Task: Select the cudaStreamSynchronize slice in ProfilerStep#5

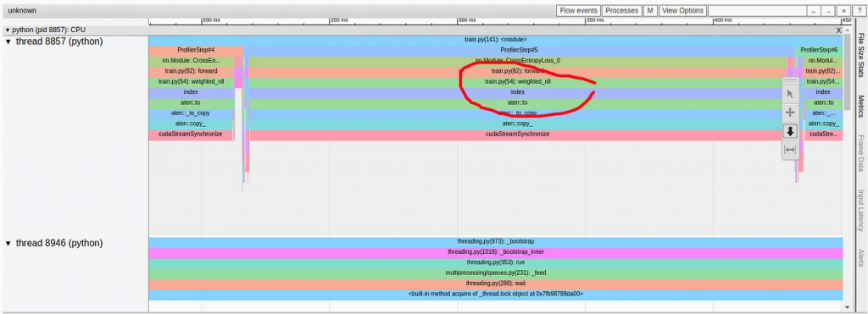Action: (517, 134)
